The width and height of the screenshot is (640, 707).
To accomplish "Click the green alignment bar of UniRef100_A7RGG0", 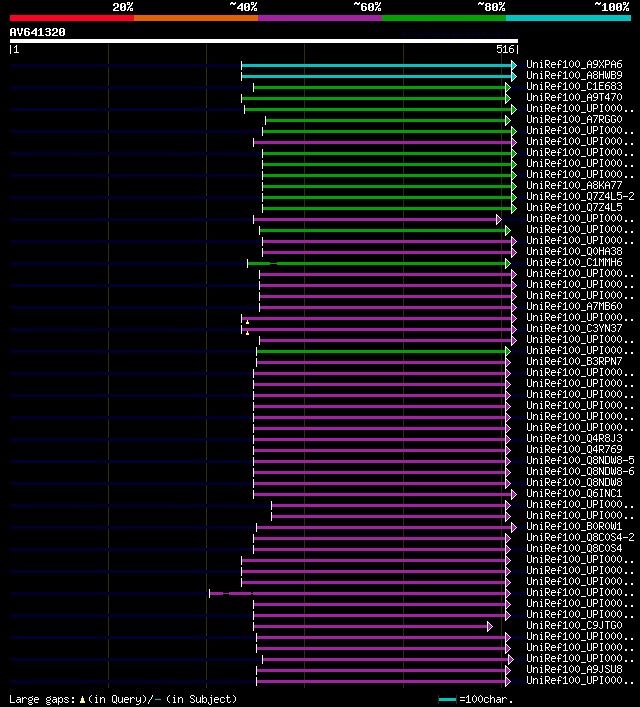I will coord(386,120).
